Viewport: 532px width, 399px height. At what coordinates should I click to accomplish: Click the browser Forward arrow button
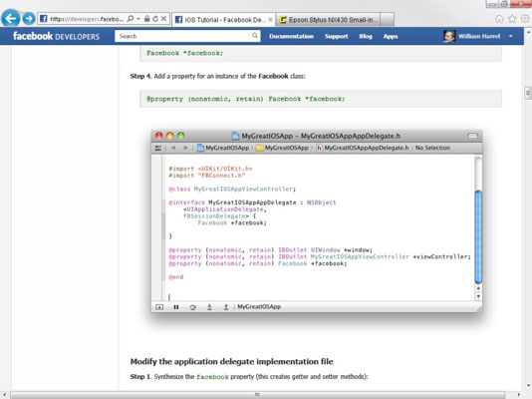(29, 18)
